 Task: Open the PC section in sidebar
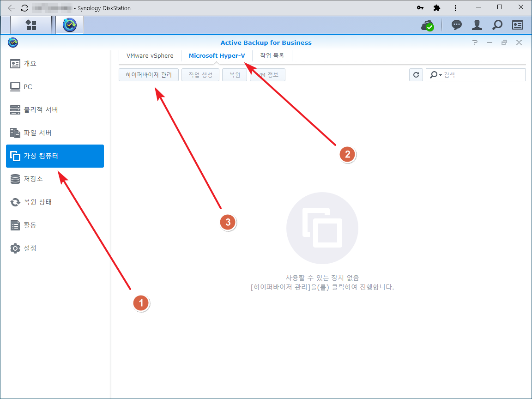coord(55,86)
